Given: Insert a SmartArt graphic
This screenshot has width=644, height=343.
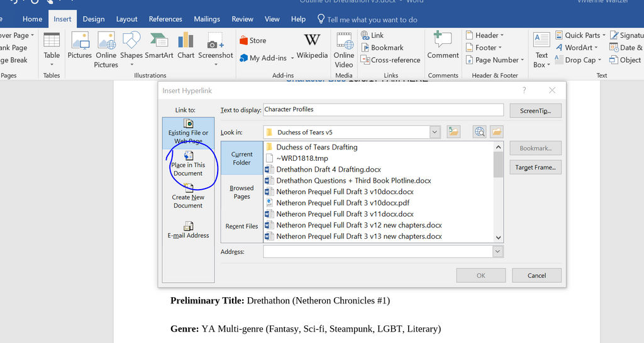Looking at the screenshot, I should pyautogui.click(x=159, y=45).
